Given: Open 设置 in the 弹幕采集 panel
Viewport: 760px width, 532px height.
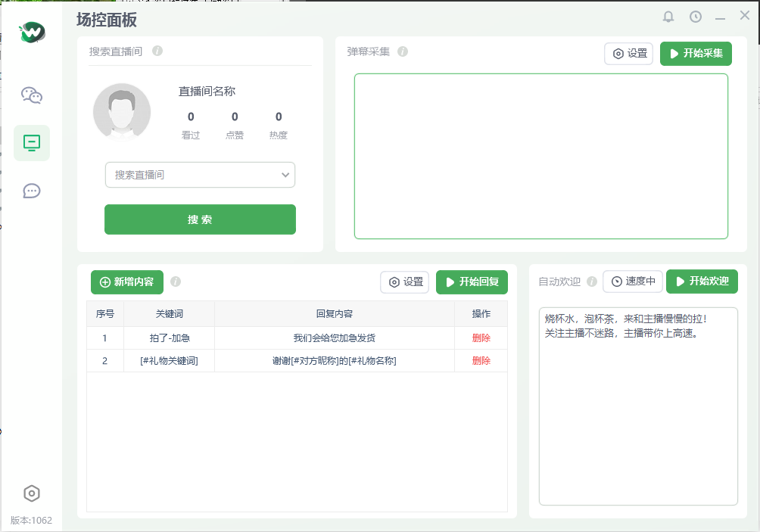Looking at the screenshot, I should pyautogui.click(x=628, y=54).
